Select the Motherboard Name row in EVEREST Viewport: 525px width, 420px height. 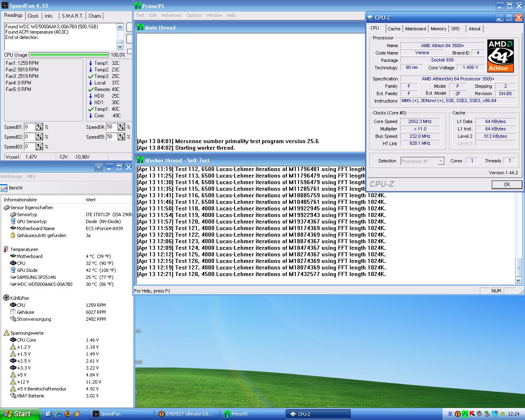point(66,228)
